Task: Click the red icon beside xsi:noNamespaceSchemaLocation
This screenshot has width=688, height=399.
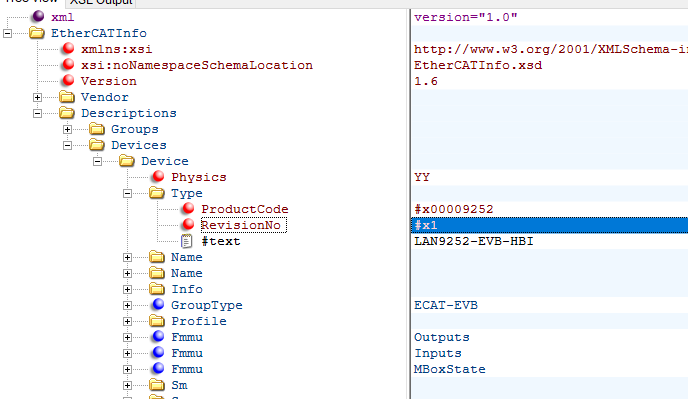Action: (x=68, y=65)
